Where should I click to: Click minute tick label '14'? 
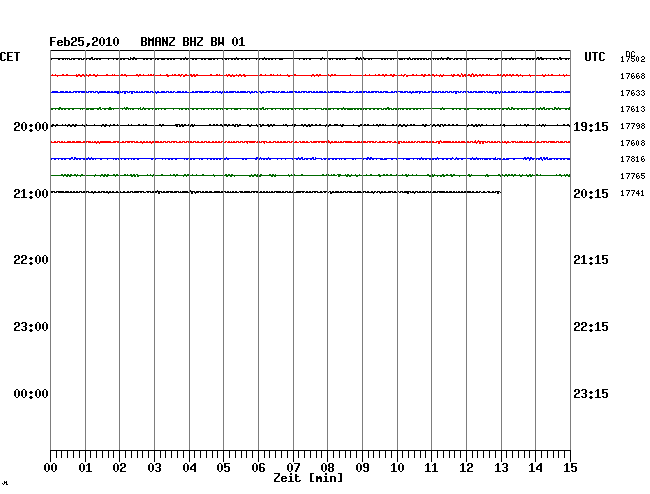click(536, 468)
